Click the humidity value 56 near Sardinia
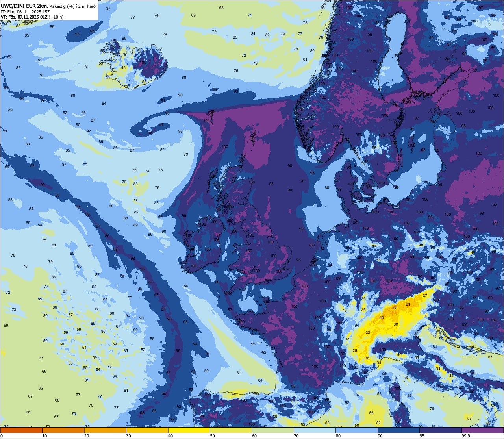The height and width of the screenshot is (439, 504). pos(371,413)
